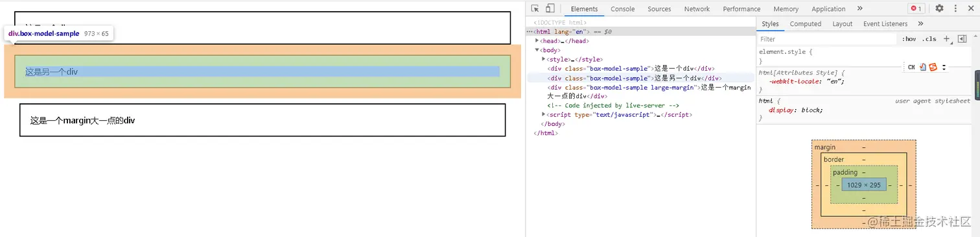Open the Styles sidebar tab
The image size is (980, 237).
tap(770, 23)
